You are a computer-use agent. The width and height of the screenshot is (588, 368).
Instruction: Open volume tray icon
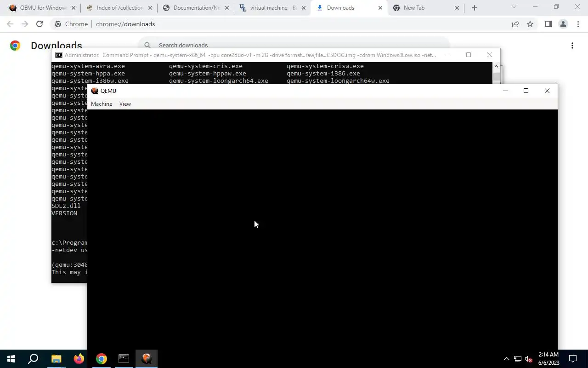click(x=528, y=359)
